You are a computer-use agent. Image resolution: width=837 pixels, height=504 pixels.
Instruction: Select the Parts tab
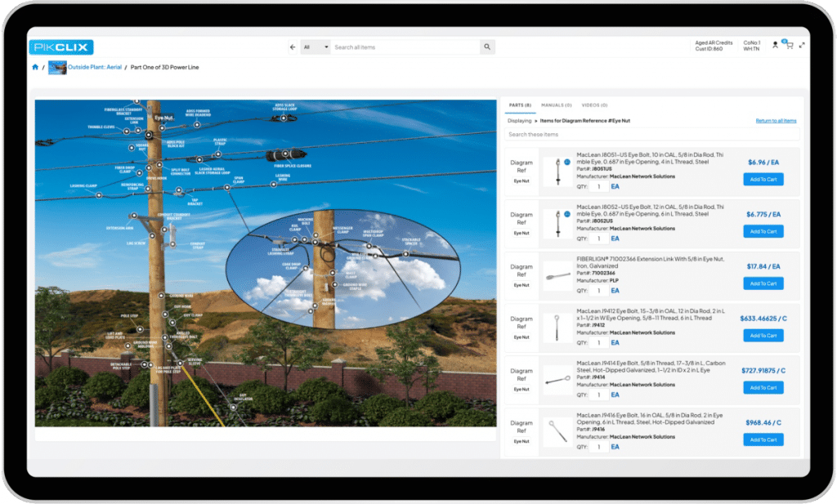pos(520,105)
